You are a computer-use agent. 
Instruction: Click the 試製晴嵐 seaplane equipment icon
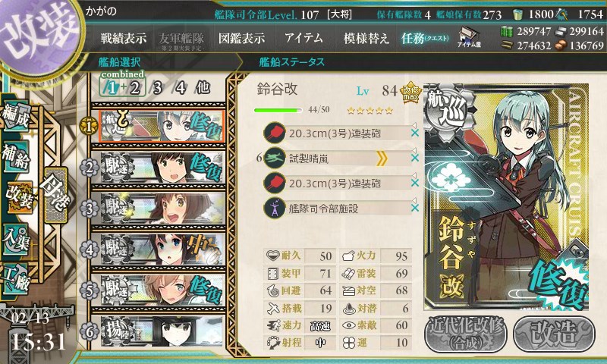(x=274, y=158)
